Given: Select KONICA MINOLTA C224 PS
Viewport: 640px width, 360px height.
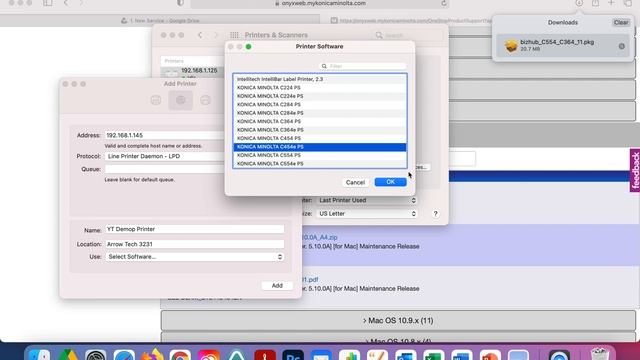Looking at the screenshot, I should [x=320, y=88].
